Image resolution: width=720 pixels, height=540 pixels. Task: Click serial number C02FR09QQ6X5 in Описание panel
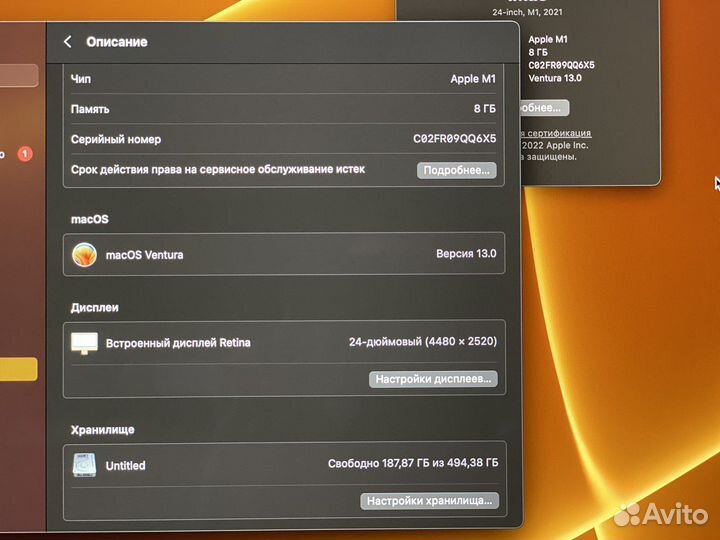(455, 139)
